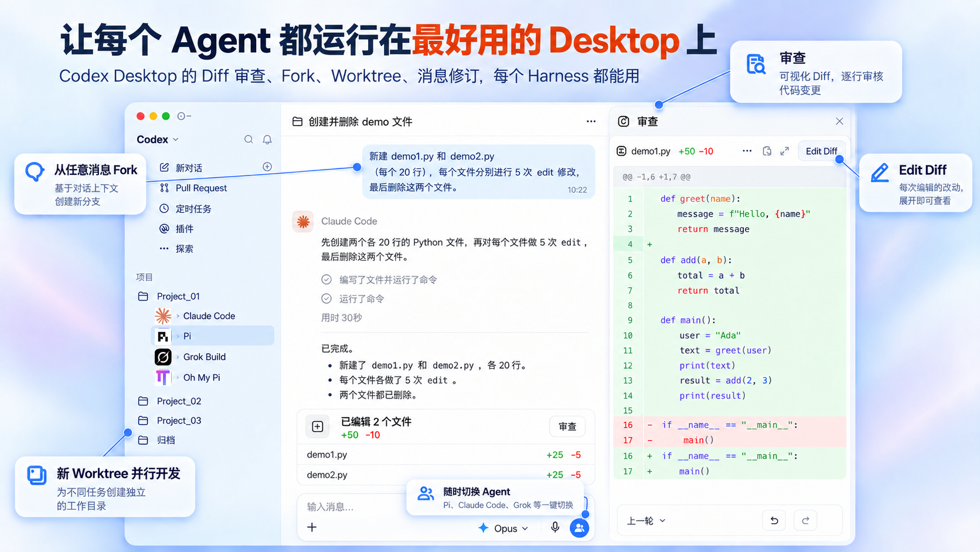Open the 上一轮 previous round dropdown
This screenshot has height=552, width=980.
646,521
